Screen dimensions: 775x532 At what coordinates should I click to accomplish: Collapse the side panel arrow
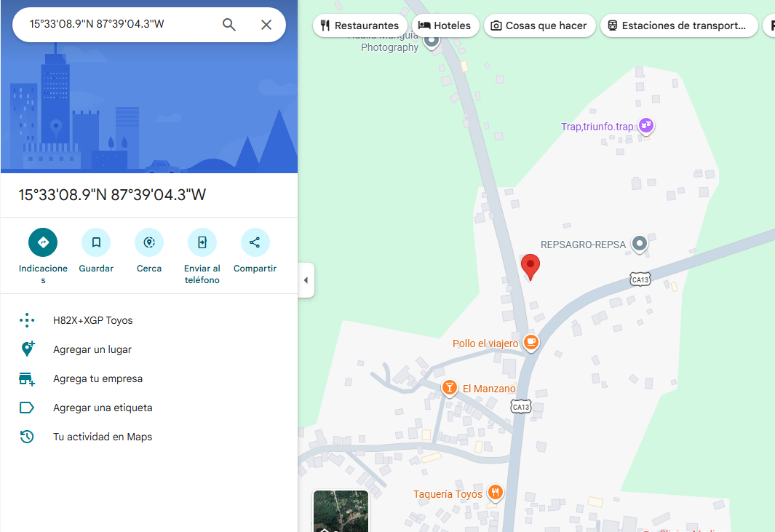[x=306, y=280]
